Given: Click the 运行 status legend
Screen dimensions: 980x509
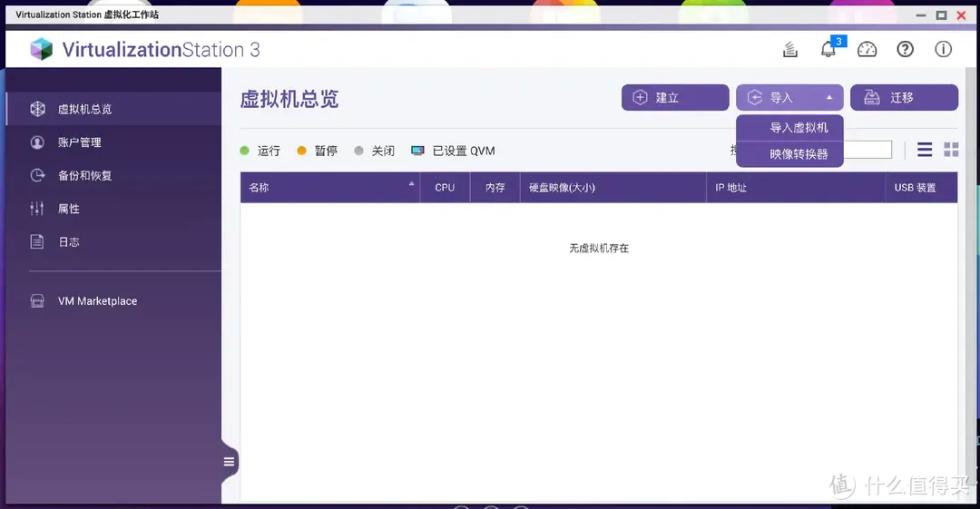Looking at the screenshot, I should [260, 151].
